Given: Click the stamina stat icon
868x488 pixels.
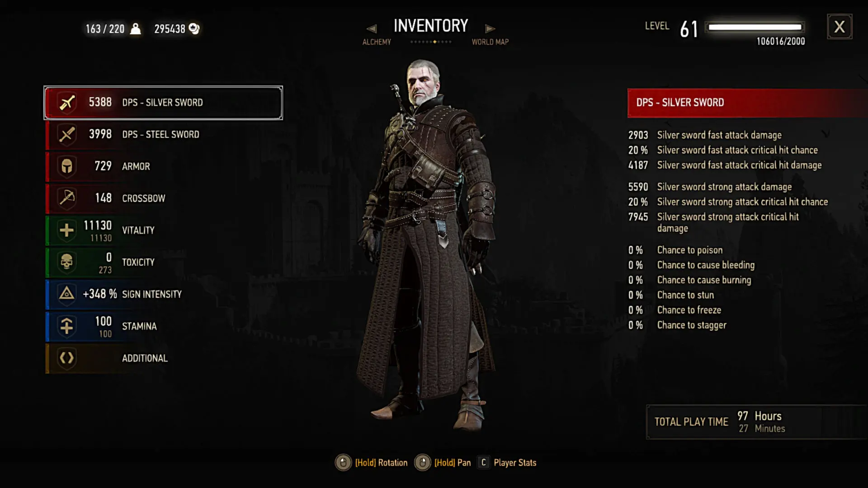Looking at the screenshot, I should coord(67,326).
